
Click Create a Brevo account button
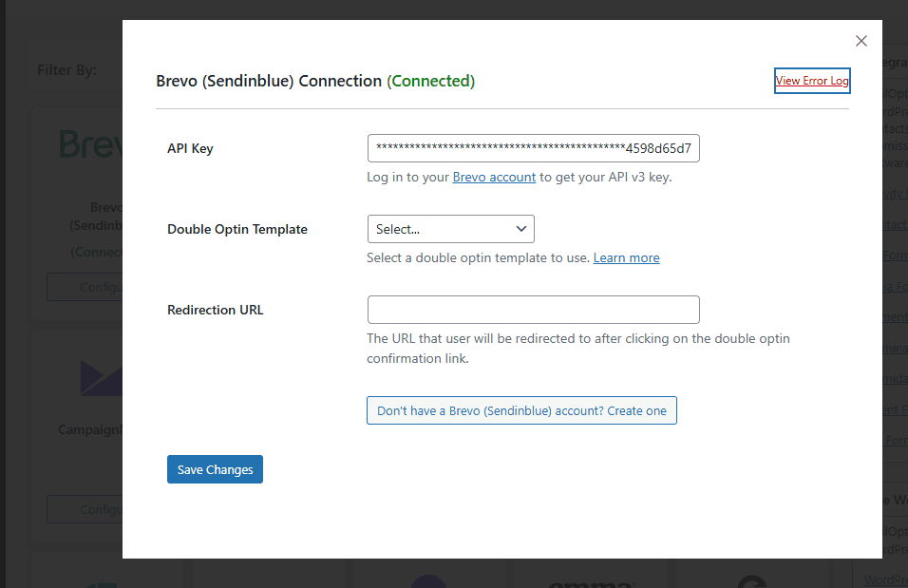click(x=521, y=410)
